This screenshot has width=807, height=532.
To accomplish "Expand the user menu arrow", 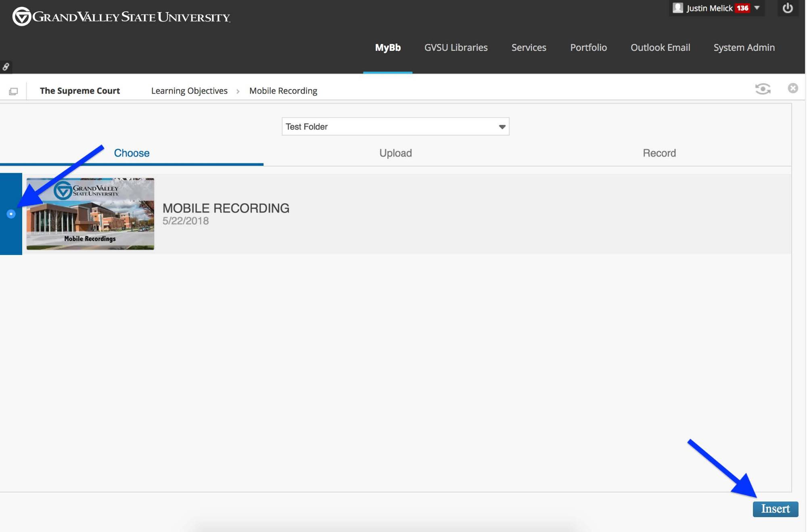I will (757, 8).
